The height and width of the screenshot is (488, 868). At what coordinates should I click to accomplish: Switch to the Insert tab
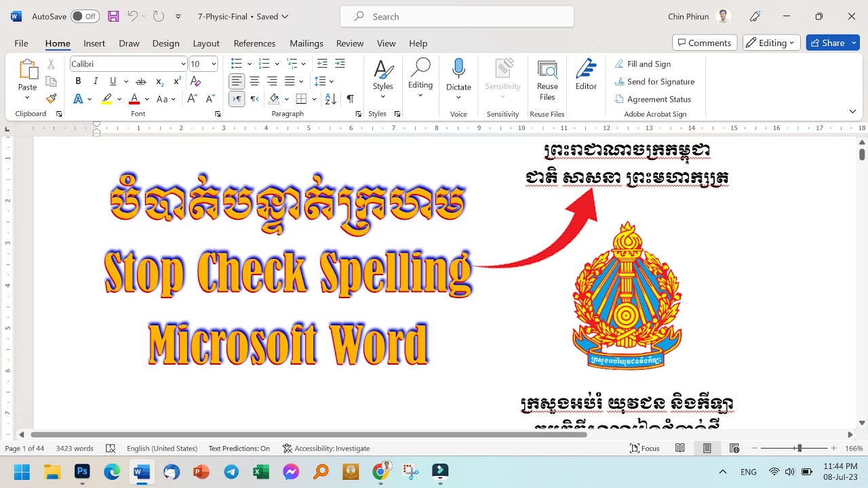pyautogui.click(x=94, y=43)
